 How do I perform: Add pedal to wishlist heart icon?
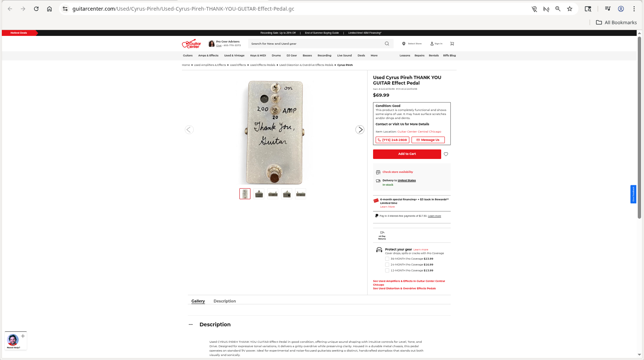(x=446, y=154)
